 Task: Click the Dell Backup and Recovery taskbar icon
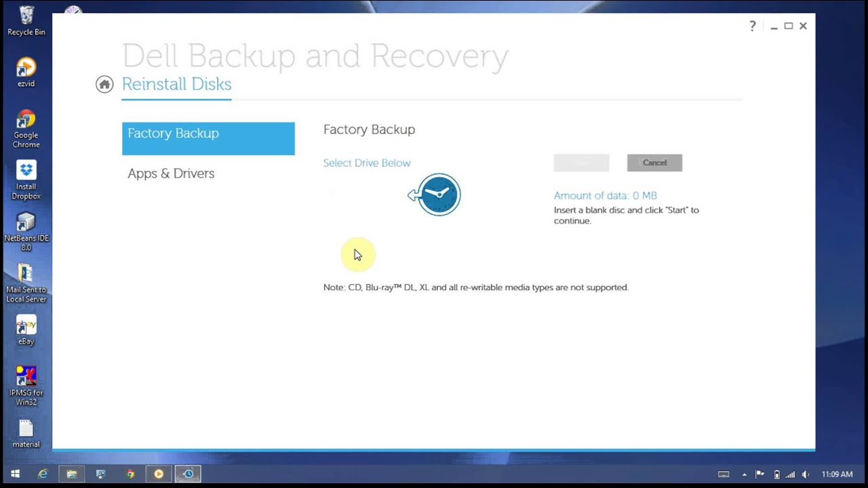point(188,474)
